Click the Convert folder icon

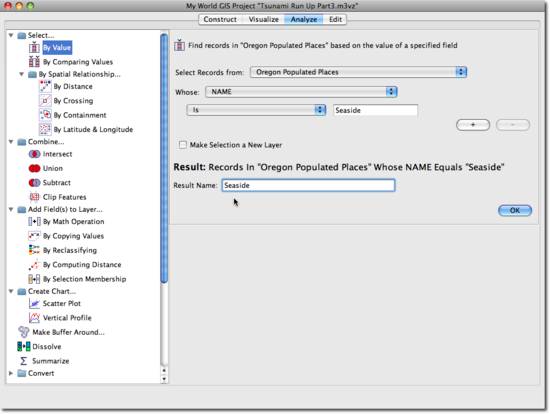22,373
